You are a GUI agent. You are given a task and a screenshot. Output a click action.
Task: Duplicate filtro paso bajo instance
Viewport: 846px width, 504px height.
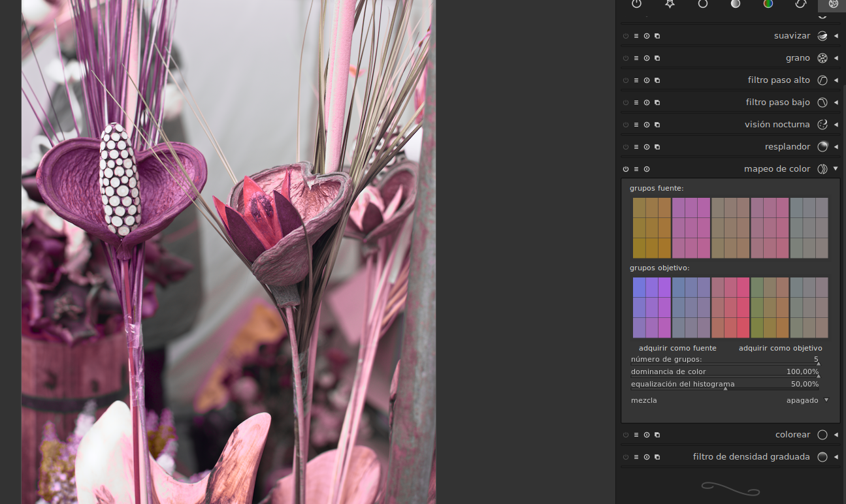(657, 102)
